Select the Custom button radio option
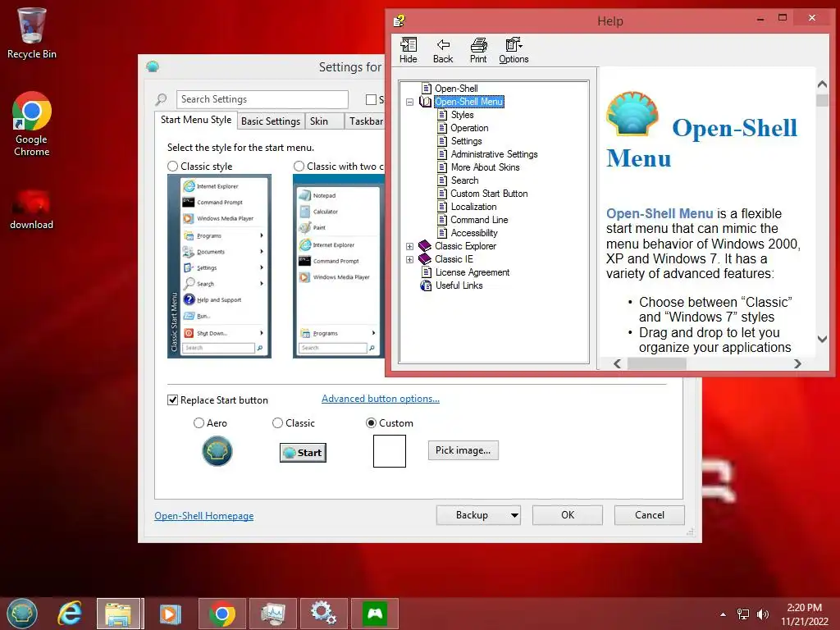 (x=371, y=423)
